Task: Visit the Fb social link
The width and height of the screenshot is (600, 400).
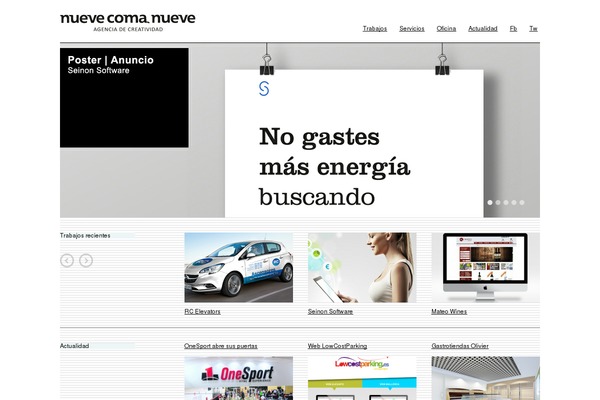Action: click(x=513, y=29)
